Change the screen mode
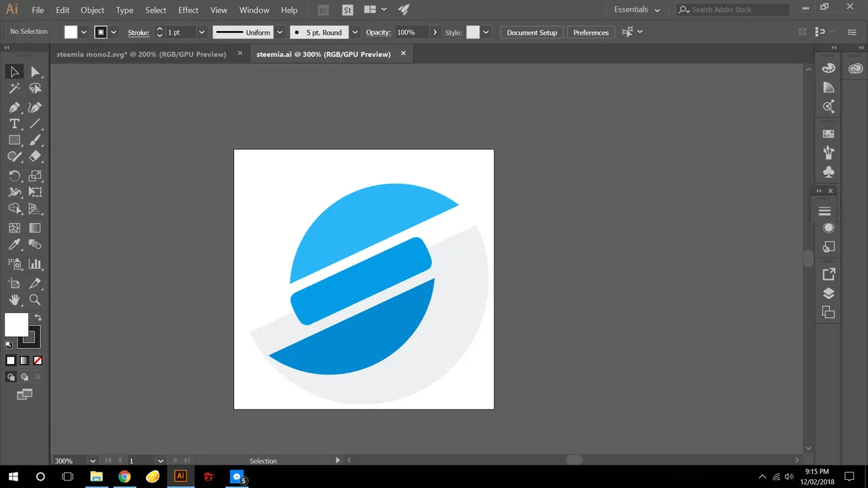 (x=24, y=394)
